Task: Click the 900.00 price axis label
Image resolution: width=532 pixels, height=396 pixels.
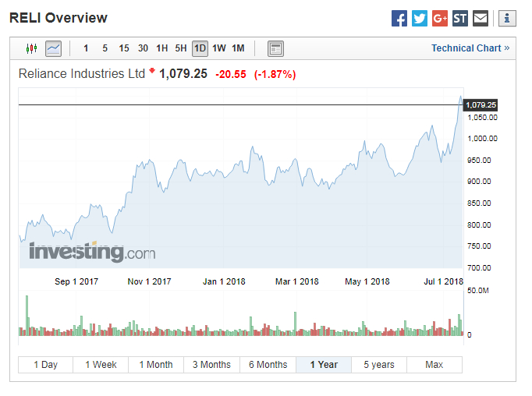Action: (479, 182)
